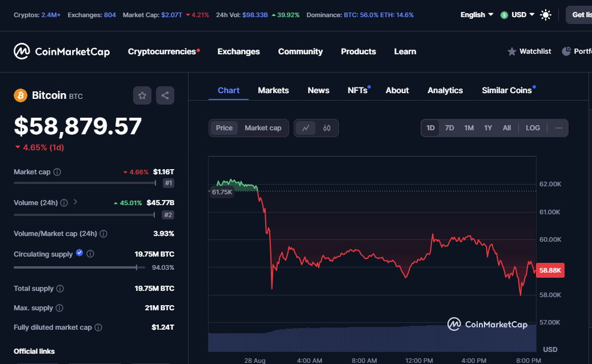This screenshot has width=592, height=364.
Task: Open Total supply info icon
Action: pos(60,289)
